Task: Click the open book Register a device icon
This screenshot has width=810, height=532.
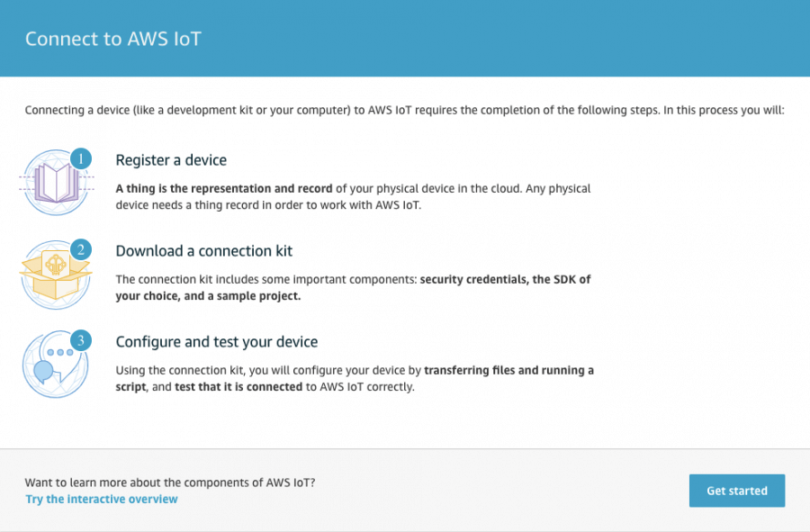Action: point(56,183)
